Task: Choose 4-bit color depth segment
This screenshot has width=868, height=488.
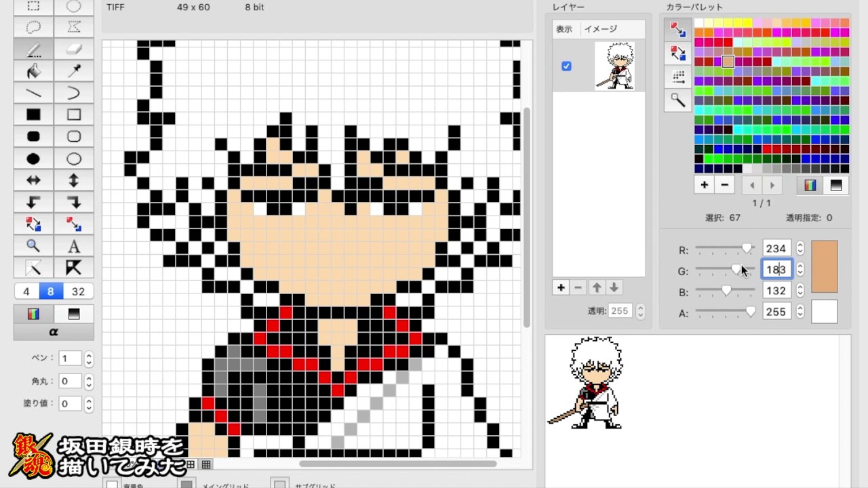Action: [x=26, y=291]
